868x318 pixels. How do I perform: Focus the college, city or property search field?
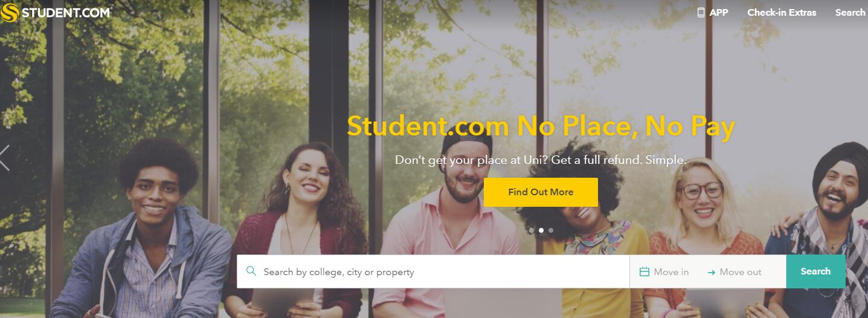tap(433, 271)
